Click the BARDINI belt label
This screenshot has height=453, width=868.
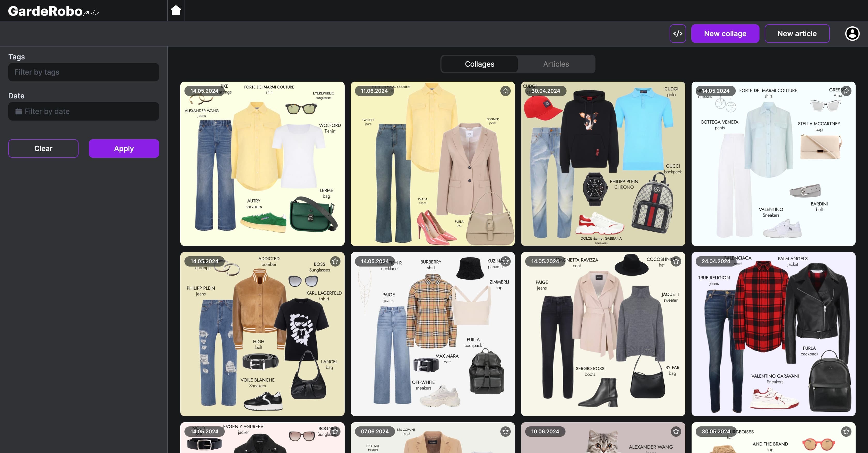tap(819, 206)
